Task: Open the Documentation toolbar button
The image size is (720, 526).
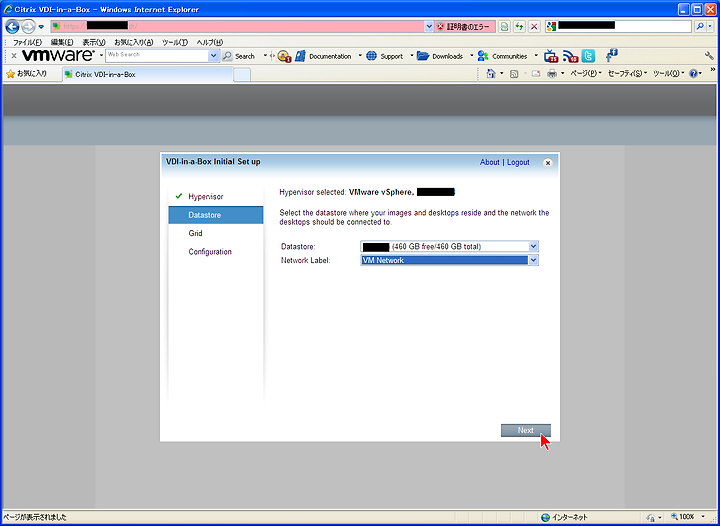Action: [324, 56]
